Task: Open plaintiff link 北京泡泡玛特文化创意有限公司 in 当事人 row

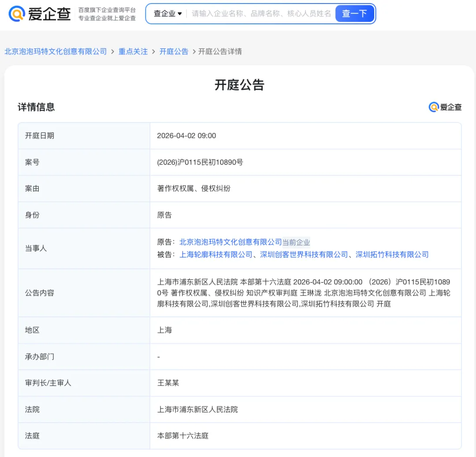Action: [x=231, y=242]
